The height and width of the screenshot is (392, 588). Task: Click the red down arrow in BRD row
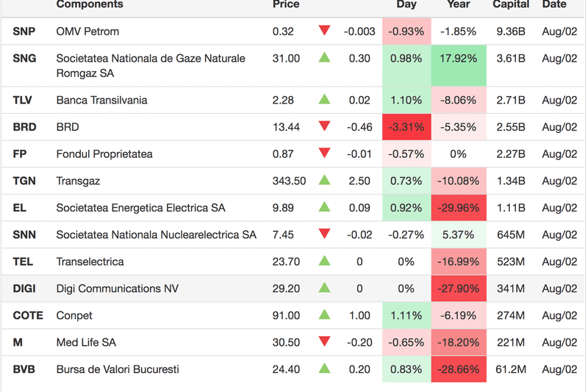(x=324, y=127)
